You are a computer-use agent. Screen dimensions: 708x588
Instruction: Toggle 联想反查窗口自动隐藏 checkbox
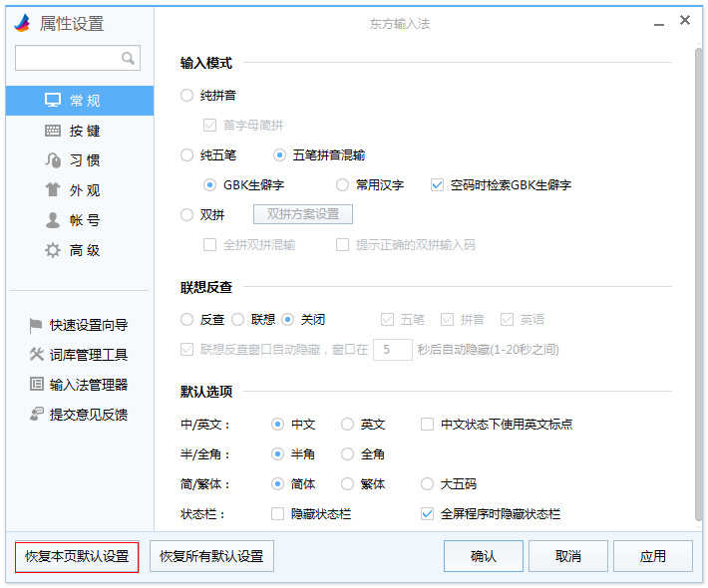click(186, 349)
